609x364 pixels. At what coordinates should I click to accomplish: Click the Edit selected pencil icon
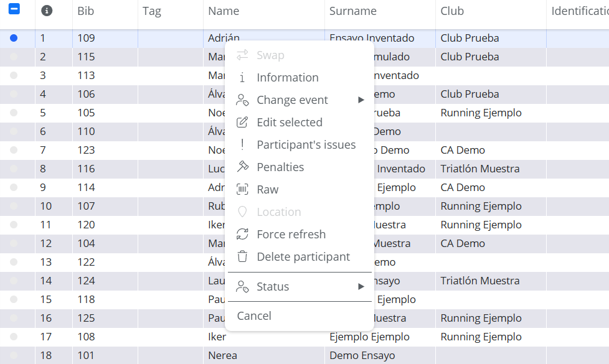[242, 122]
